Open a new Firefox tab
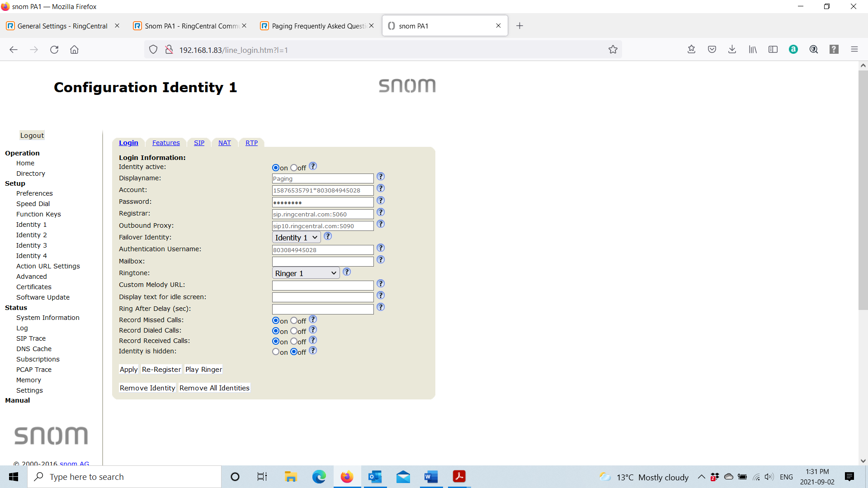Image resolution: width=868 pixels, height=488 pixels. [519, 26]
